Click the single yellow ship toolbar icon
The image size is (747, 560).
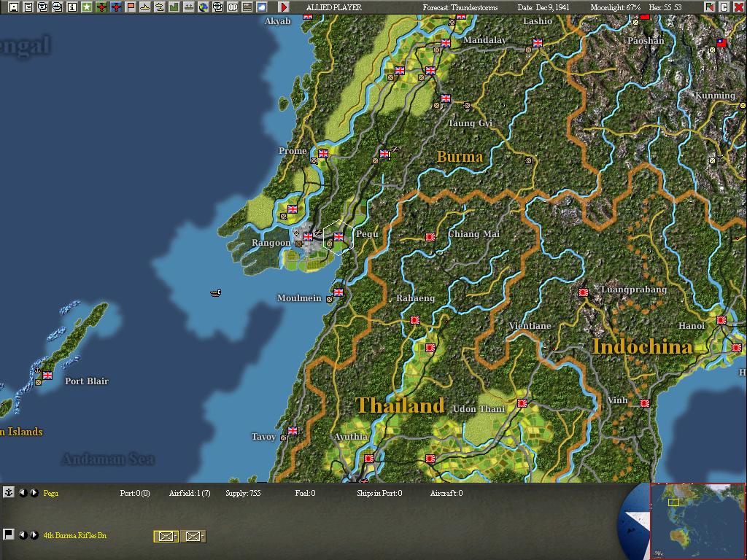pos(145,7)
